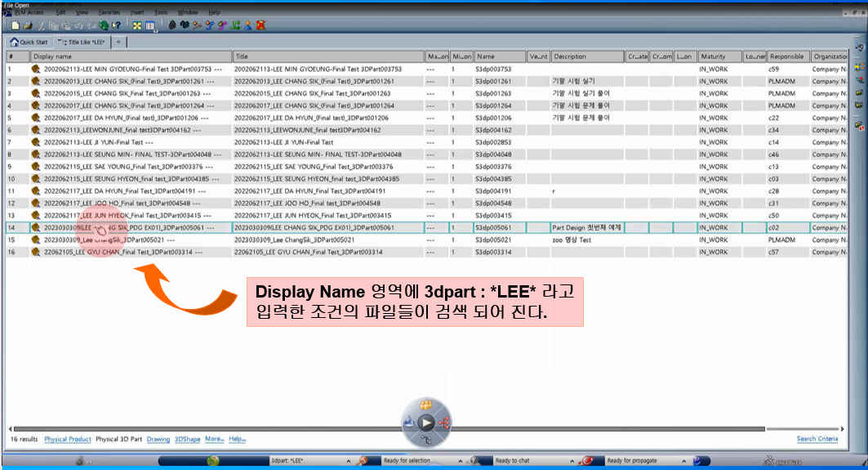
Task: Select row 1 LEE MIN GYOEUNG-Final Test
Action: point(426,69)
